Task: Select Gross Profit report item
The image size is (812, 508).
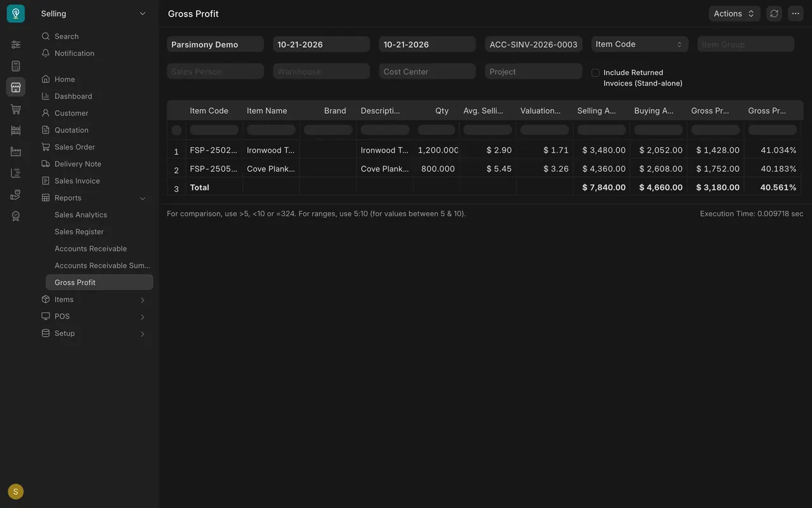Action: [x=100, y=283]
